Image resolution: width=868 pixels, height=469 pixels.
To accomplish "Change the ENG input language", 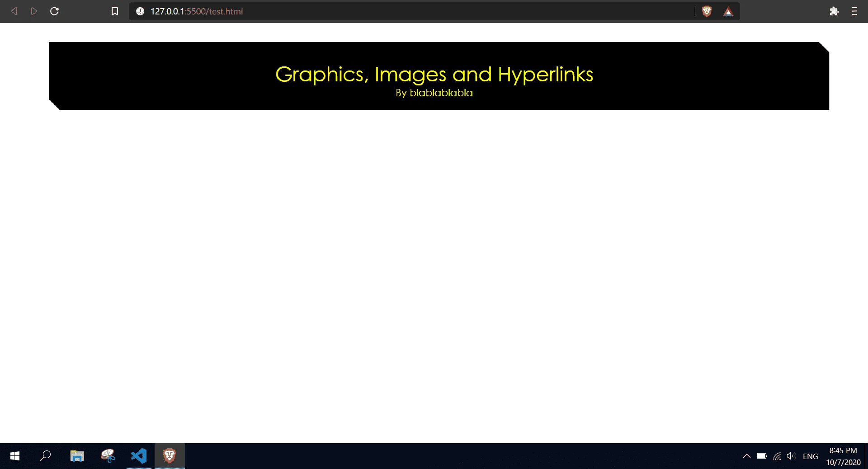I will point(811,456).
